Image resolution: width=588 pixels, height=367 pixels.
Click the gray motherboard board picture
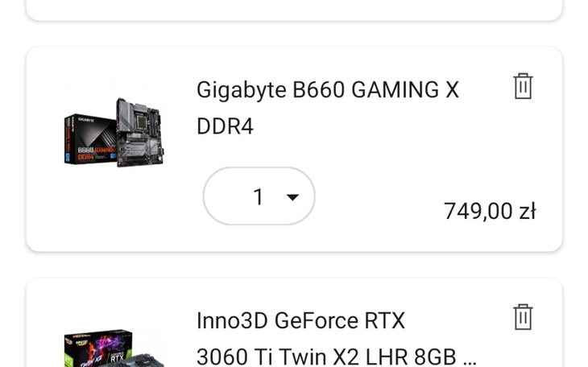[140, 132]
